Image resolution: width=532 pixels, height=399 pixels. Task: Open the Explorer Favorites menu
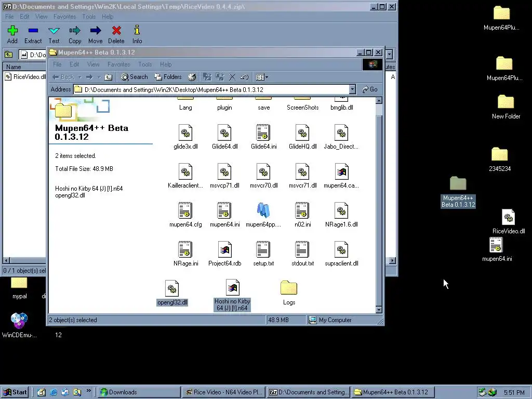coord(118,64)
